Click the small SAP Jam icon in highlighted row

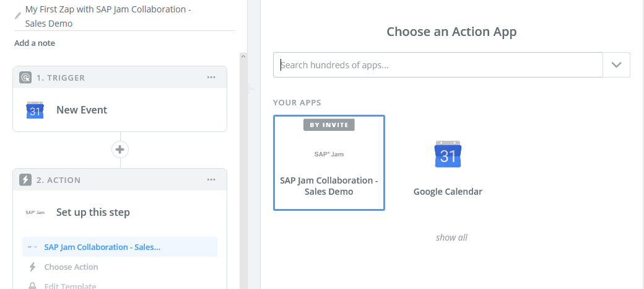click(x=32, y=247)
